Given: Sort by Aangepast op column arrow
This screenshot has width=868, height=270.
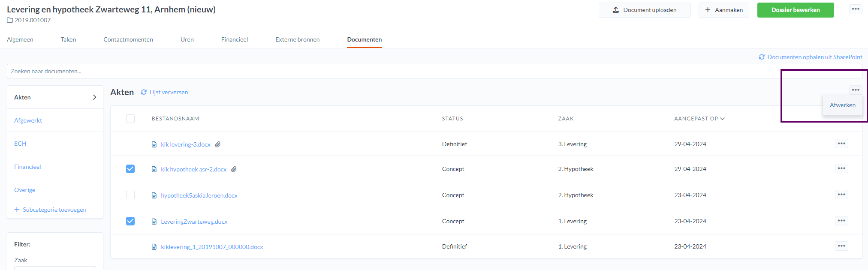Looking at the screenshot, I should click(723, 119).
